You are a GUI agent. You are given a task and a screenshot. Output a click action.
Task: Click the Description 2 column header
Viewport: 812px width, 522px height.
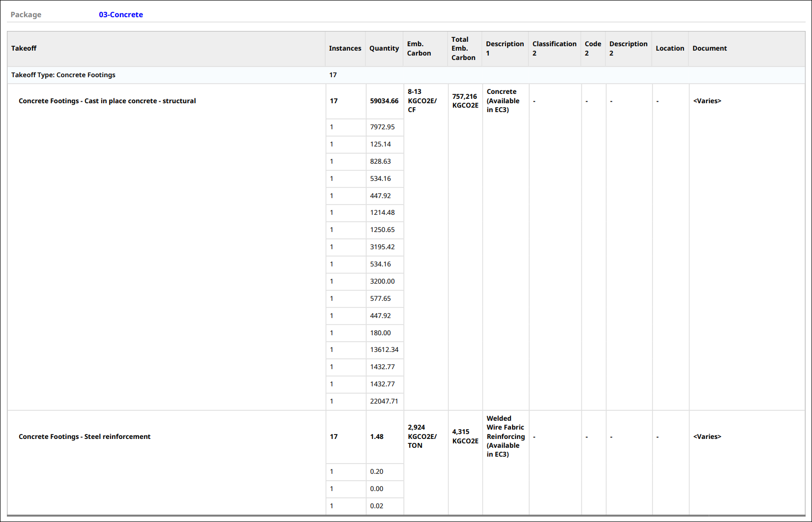[x=628, y=48]
